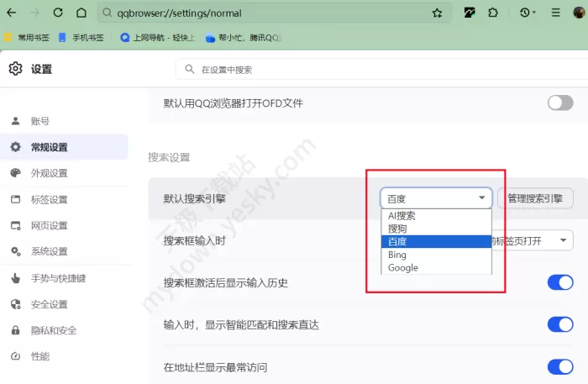Open the 上网导航 bookmark
Viewport: 588px width, 384px height.
tap(158, 38)
